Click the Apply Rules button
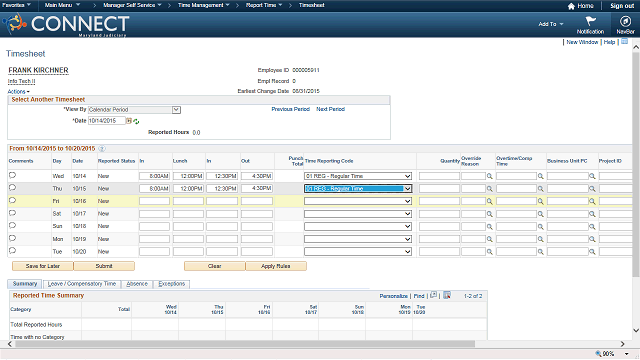The height and width of the screenshot is (360, 640). coord(276,266)
